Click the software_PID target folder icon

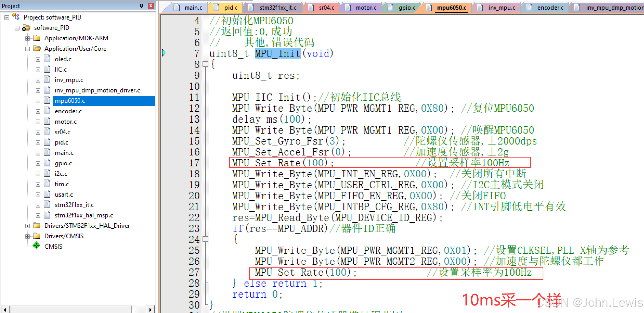click(26, 28)
